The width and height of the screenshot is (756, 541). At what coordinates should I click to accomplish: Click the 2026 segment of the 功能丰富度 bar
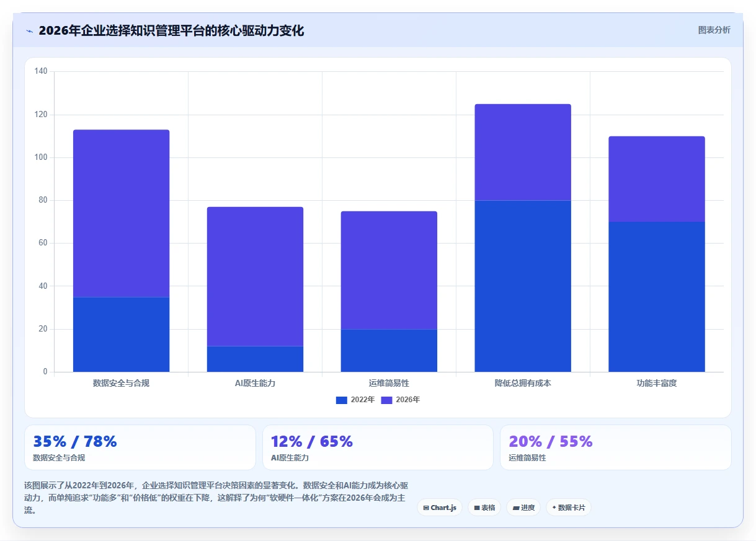click(657, 179)
